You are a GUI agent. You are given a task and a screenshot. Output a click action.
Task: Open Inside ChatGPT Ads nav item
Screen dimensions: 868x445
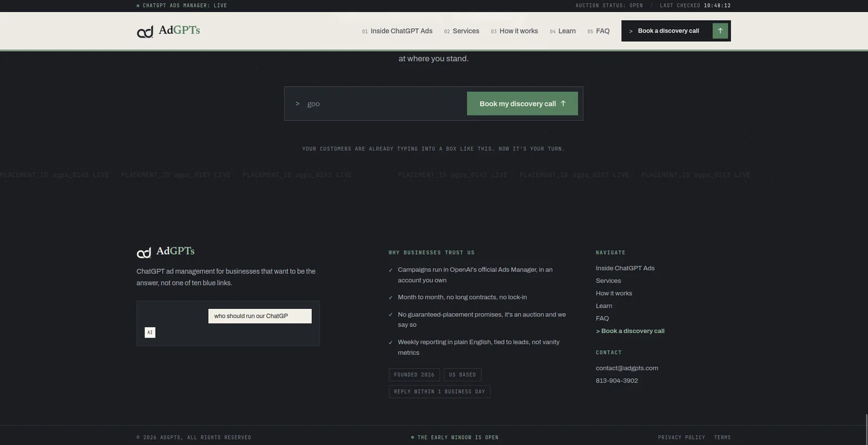[397, 31]
